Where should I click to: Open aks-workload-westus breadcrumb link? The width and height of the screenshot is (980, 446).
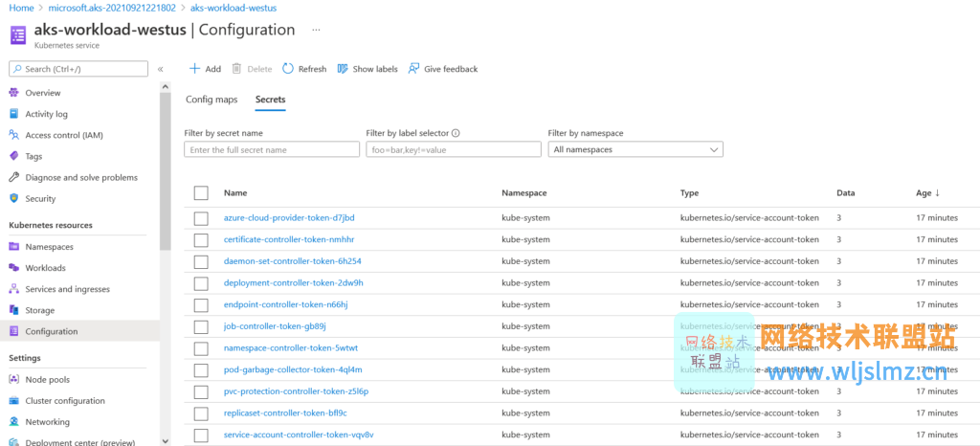pyautogui.click(x=235, y=8)
